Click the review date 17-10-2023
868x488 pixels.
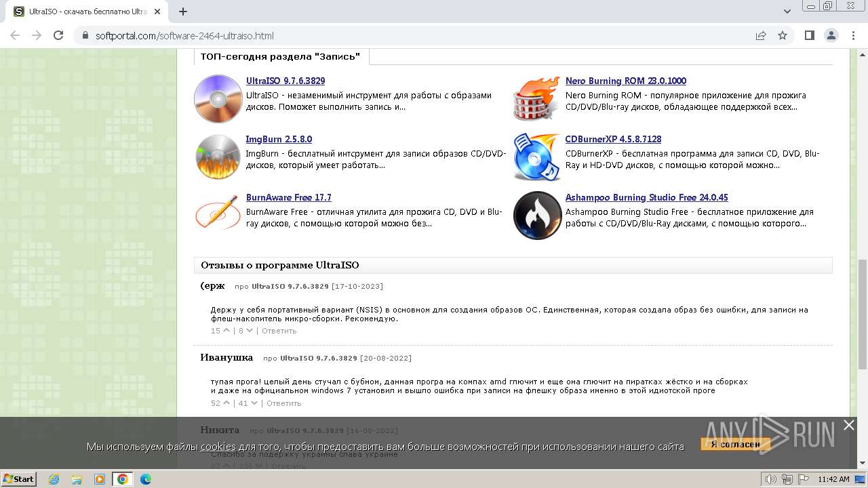(357, 286)
